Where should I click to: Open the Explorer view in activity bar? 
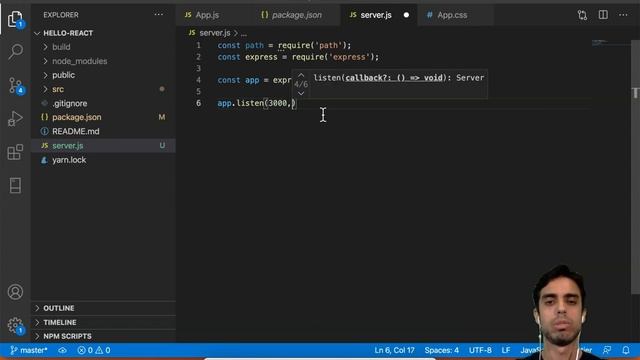tap(15, 19)
